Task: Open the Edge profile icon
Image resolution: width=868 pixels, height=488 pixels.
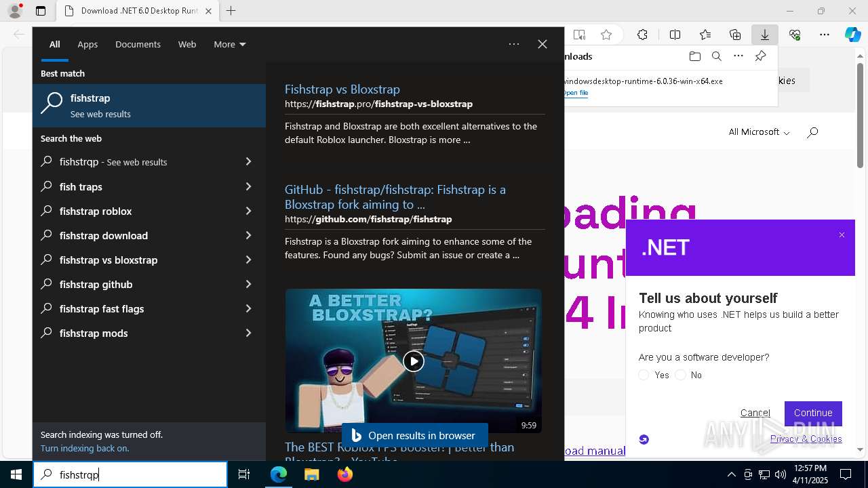Action: tap(15, 11)
